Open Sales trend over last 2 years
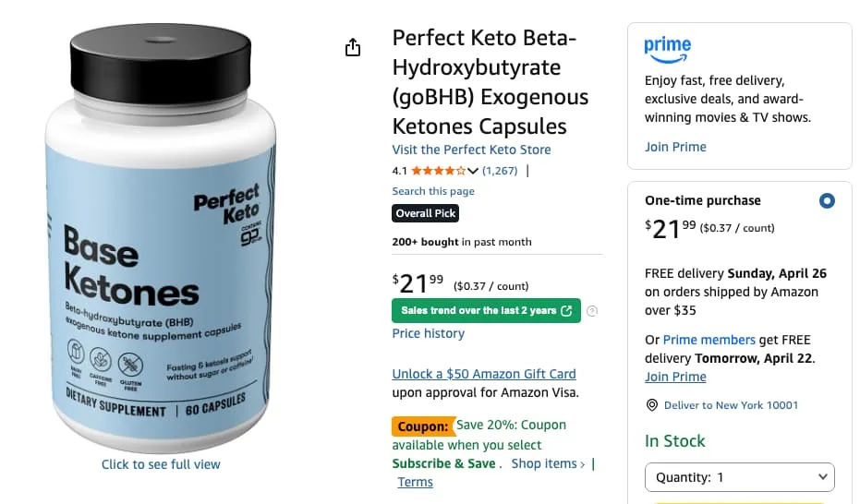The width and height of the screenshot is (860, 504). point(486,310)
